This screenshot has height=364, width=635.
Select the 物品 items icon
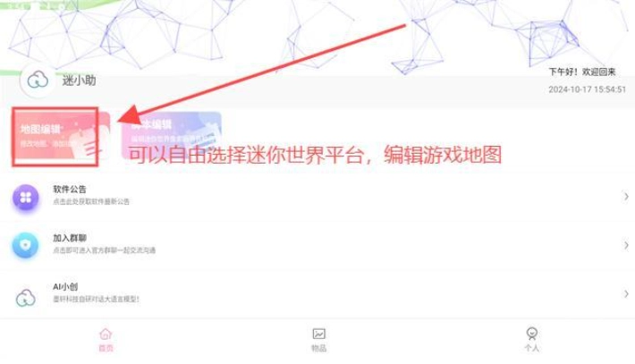point(318,334)
